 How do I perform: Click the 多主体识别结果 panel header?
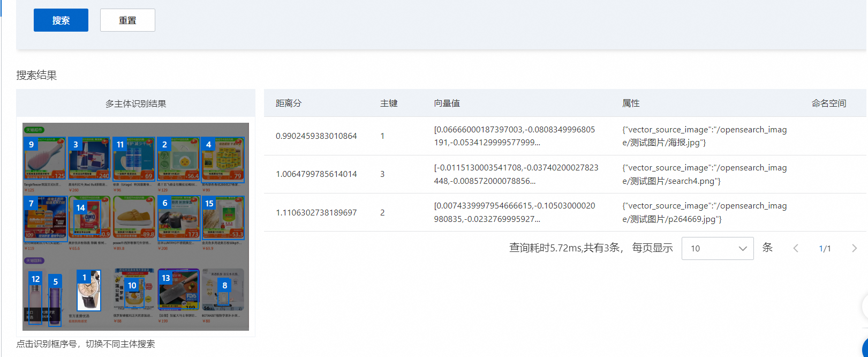click(x=135, y=103)
